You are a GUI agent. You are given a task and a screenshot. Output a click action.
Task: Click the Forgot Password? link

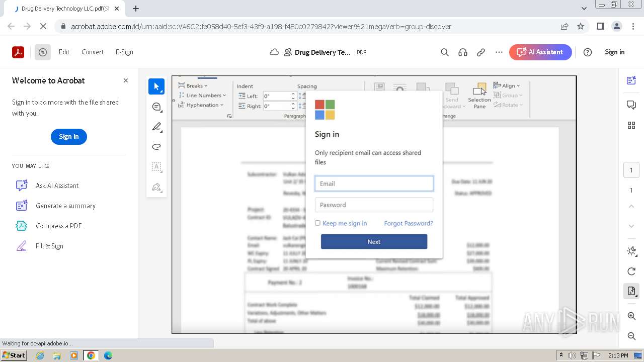tap(409, 223)
